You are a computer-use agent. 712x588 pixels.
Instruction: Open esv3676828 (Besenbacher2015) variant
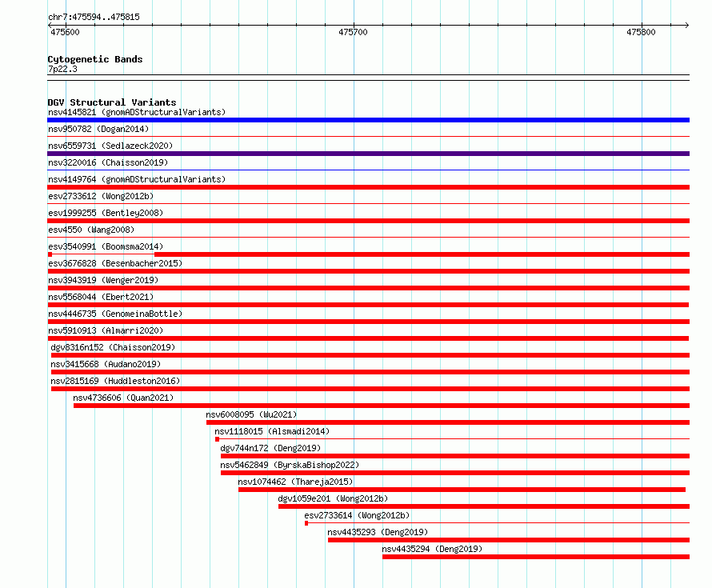pos(115,263)
